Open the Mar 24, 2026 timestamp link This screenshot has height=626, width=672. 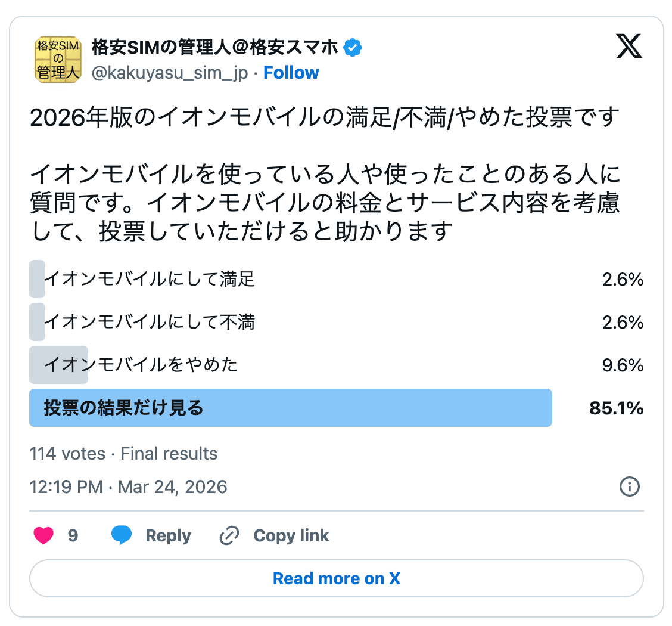click(128, 487)
